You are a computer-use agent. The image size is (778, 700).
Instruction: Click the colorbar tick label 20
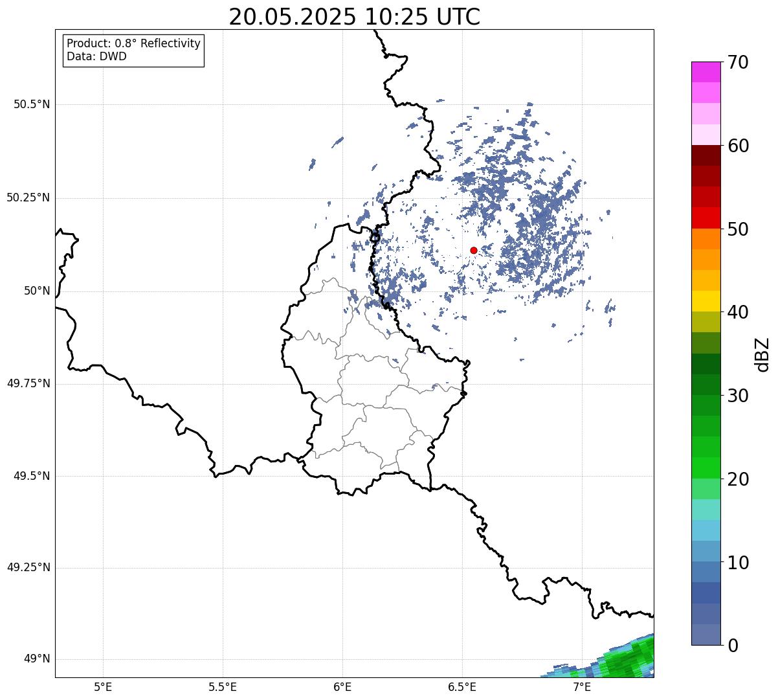[738, 479]
